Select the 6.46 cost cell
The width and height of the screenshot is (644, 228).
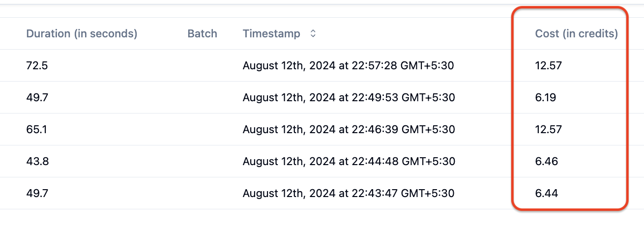point(547,161)
